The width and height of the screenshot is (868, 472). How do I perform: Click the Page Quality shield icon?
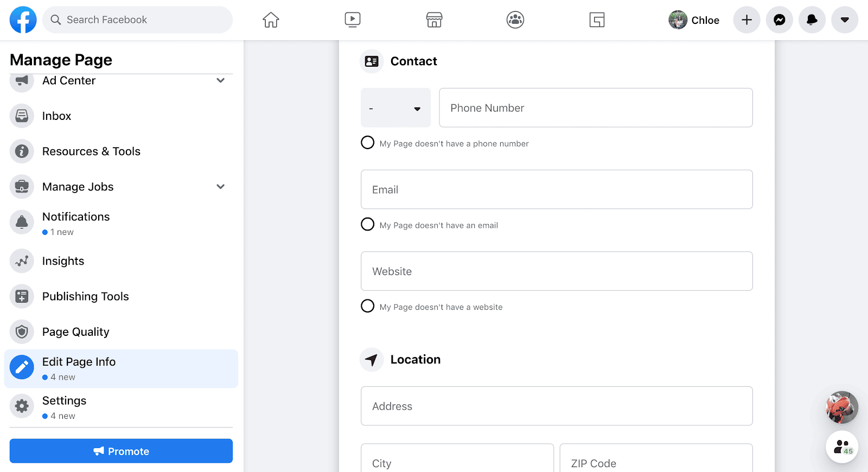22,331
